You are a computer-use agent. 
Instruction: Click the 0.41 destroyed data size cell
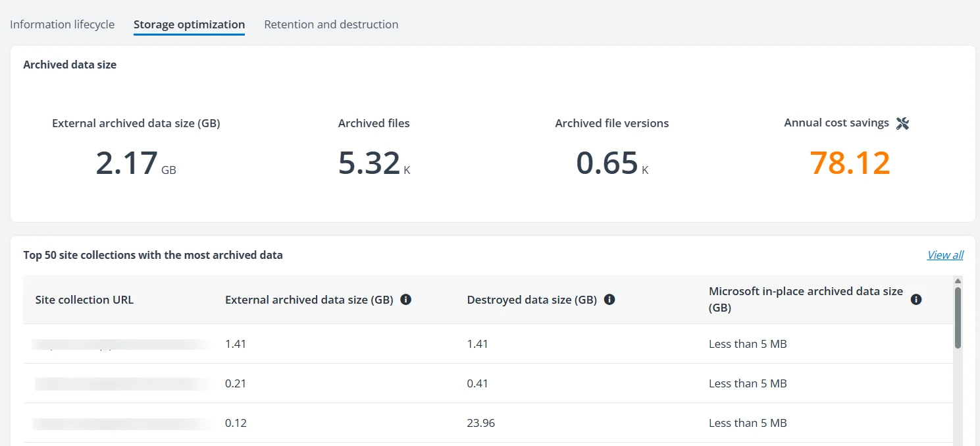477,383
